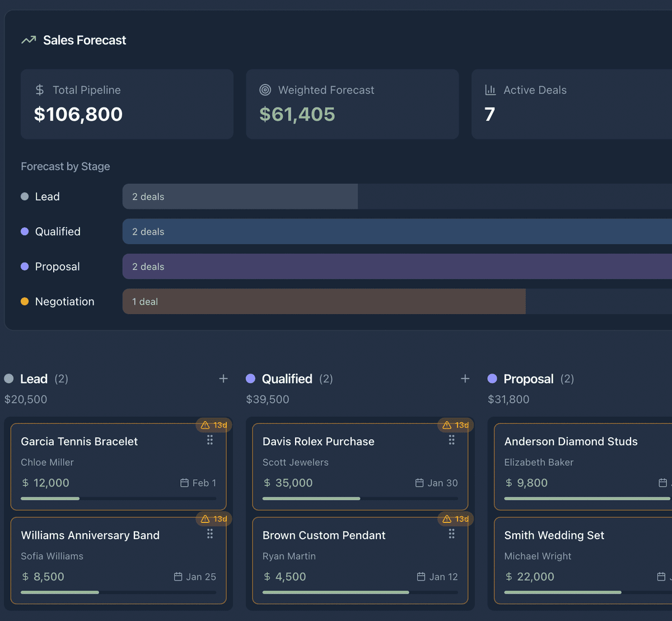672x621 pixels.
Task: Click the Negotiation label in Forecast by Stage
Action: pos(64,301)
